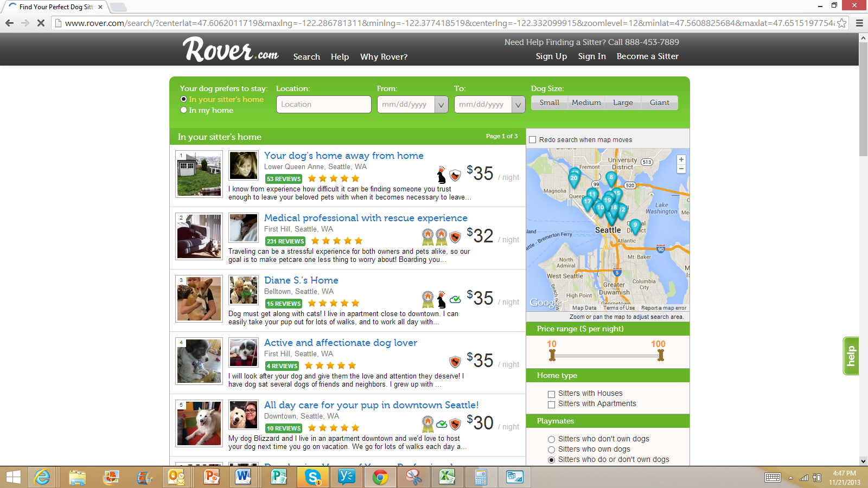
Task: Zoom out the map with minus button
Action: pyautogui.click(x=681, y=169)
